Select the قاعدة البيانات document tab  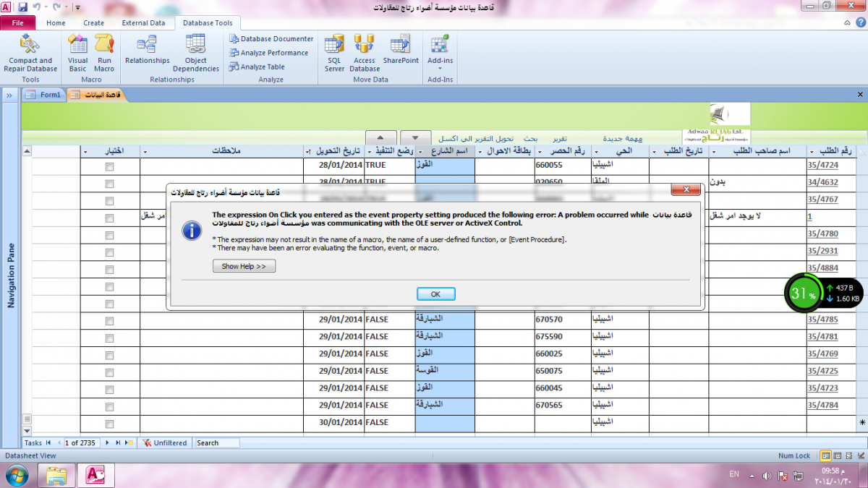[x=96, y=95]
